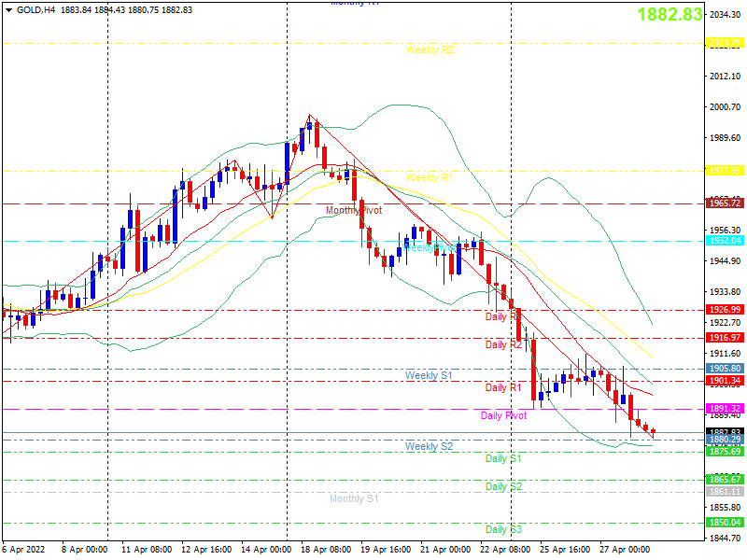747x560 pixels.
Task: Select the Monthly Pivot line label
Action: click(354, 211)
